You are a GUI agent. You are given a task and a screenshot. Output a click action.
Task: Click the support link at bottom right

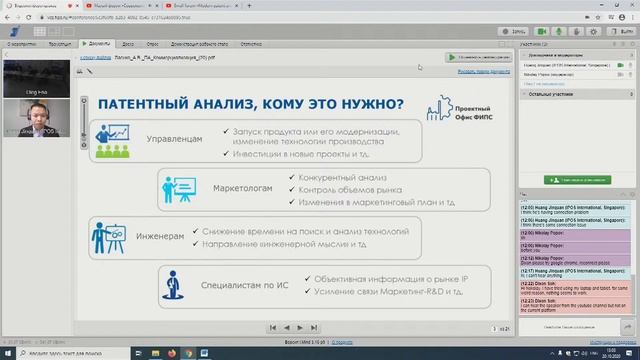coord(612,342)
